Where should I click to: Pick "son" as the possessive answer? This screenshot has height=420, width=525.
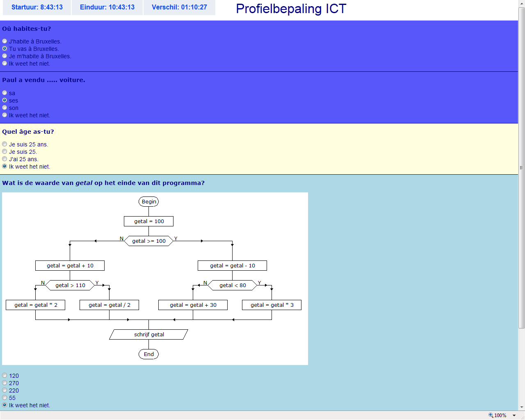[x=5, y=108]
